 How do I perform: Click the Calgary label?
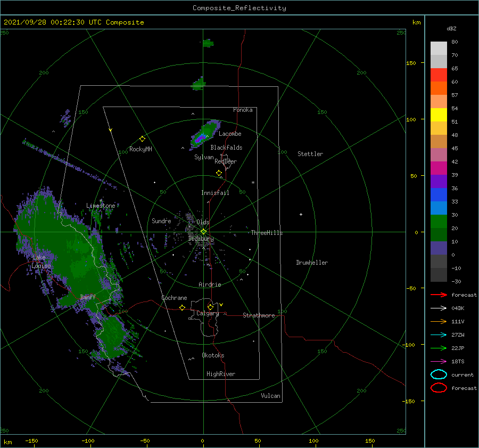[x=208, y=313]
